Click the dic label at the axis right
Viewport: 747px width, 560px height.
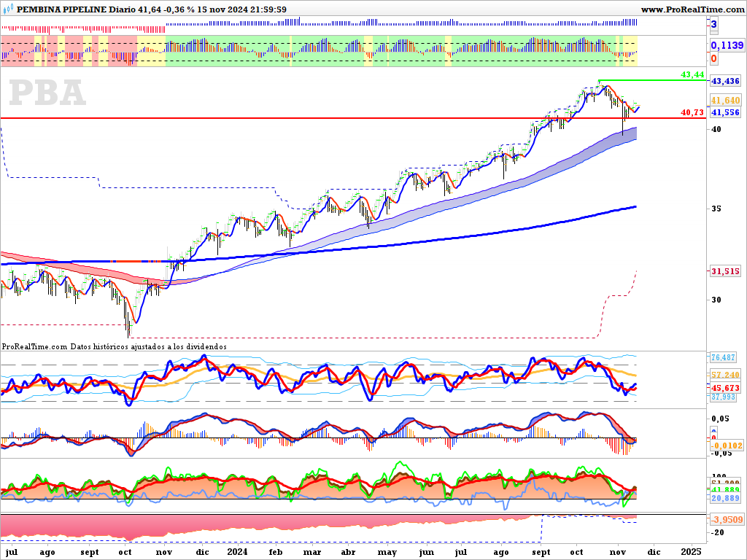click(x=654, y=552)
